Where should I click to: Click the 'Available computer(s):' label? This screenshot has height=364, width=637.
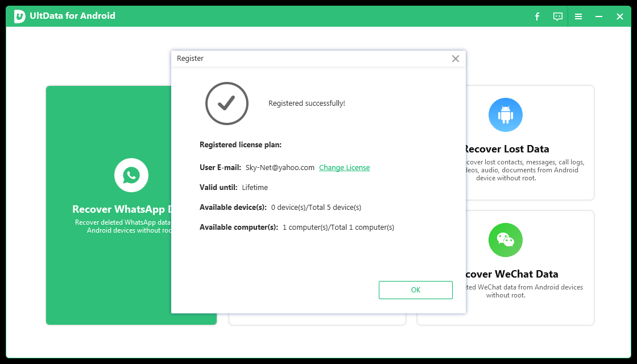coord(239,227)
